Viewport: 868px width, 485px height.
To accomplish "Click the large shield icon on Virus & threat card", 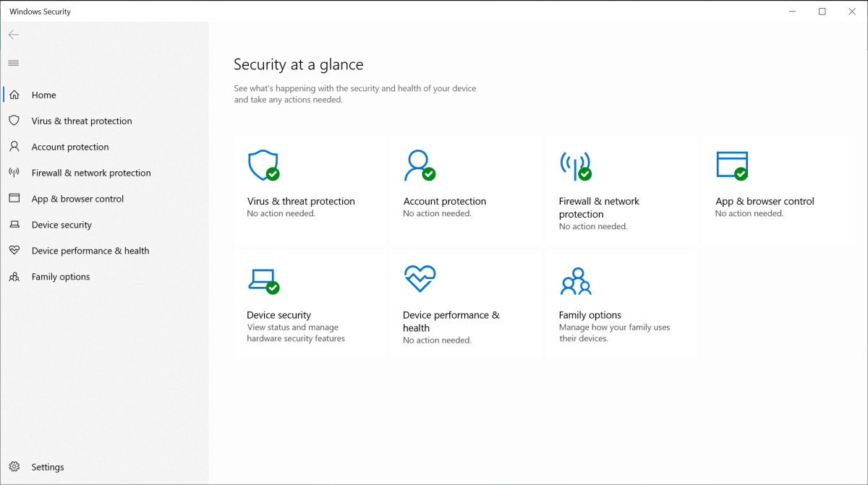I will tap(263, 166).
